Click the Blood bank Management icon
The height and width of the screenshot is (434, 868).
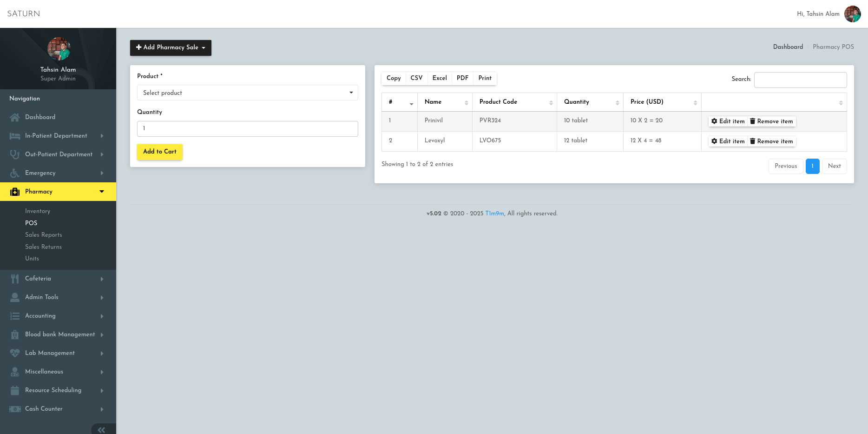[x=14, y=334]
